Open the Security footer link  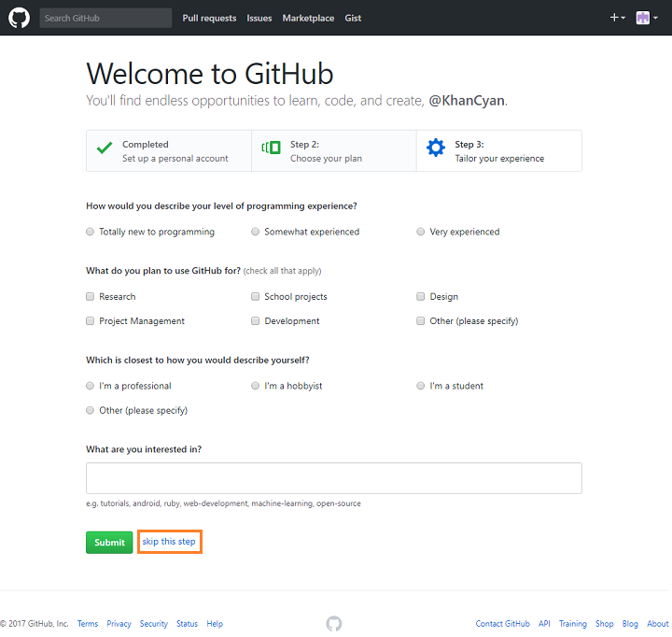click(x=153, y=623)
